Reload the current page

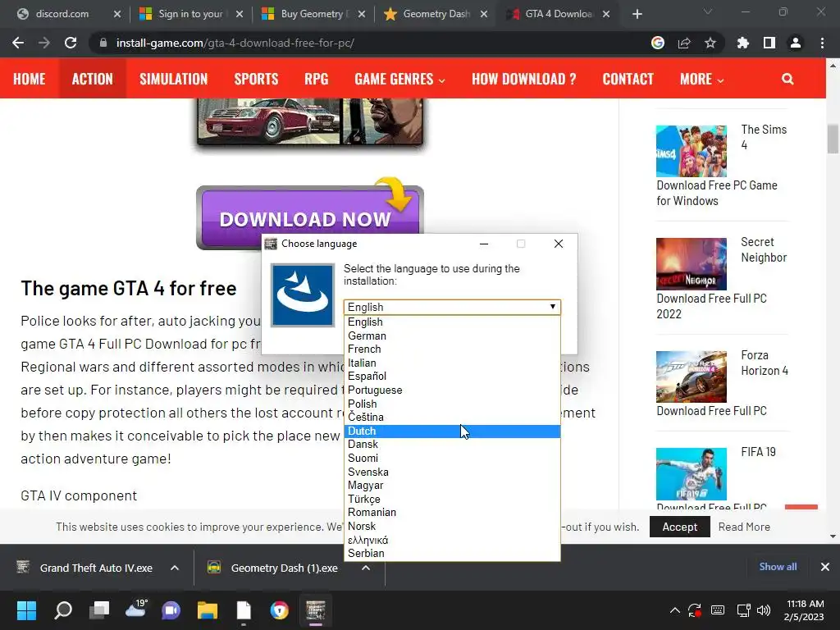[x=71, y=43]
